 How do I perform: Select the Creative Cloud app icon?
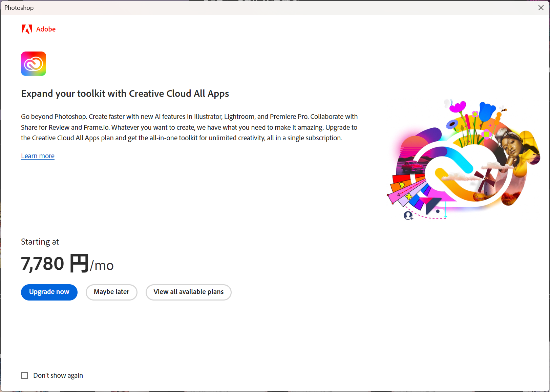click(x=33, y=64)
